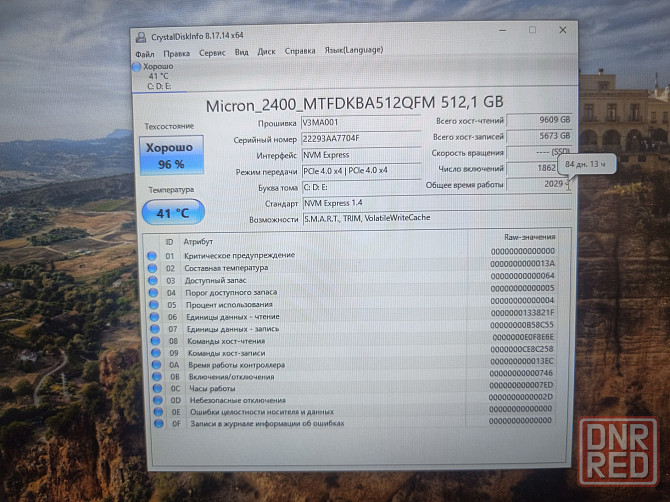Viewport: 670px width, 502px height.
Task: Click the blue status circle beside Хорошо disk tab
Action: point(137,67)
